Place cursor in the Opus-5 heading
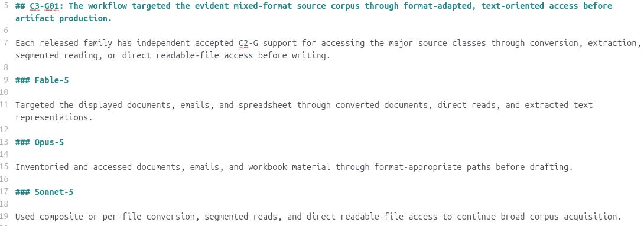The height and width of the screenshot is (226, 644). 40,142
